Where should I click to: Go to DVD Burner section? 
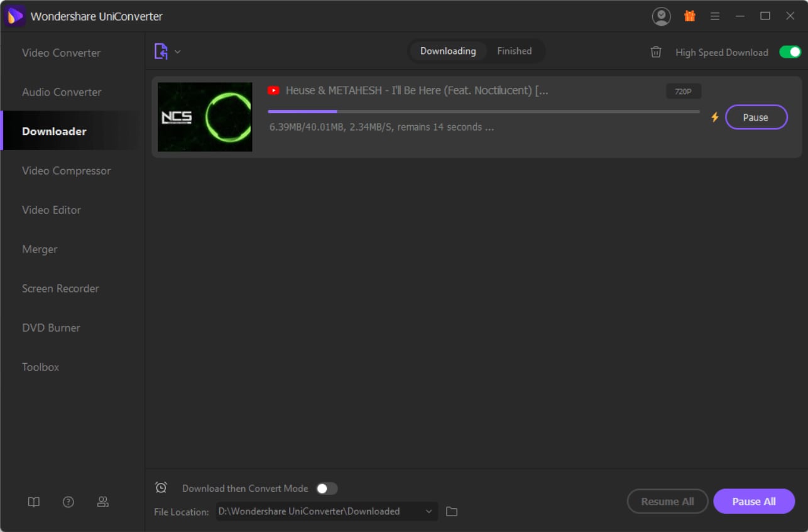pyautogui.click(x=51, y=328)
